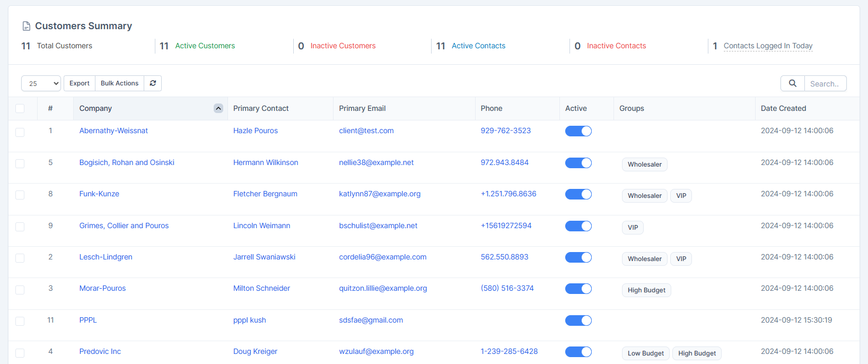Check the Lesch-Lindgren row checkbox
This screenshot has width=868, height=364.
click(x=20, y=258)
